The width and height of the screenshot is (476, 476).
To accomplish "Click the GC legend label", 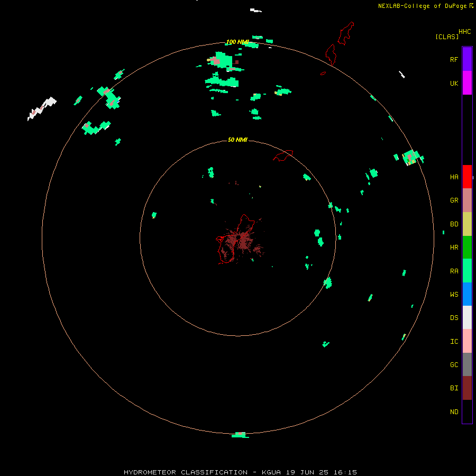I will (454, 364).
